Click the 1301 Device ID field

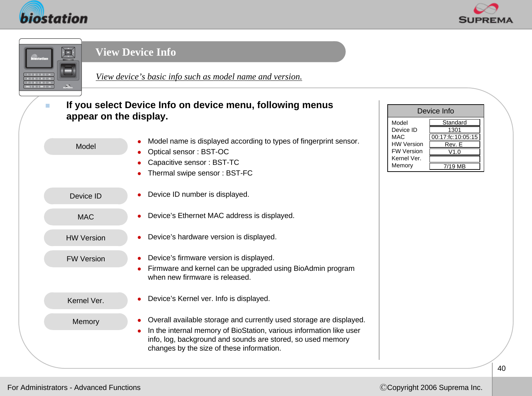coord(455,130)
